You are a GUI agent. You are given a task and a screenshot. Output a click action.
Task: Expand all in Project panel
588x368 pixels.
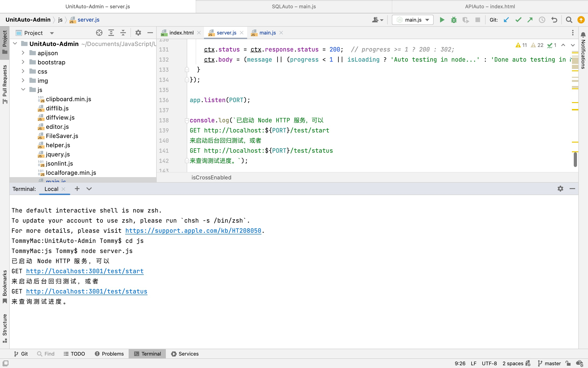point(111,33)
